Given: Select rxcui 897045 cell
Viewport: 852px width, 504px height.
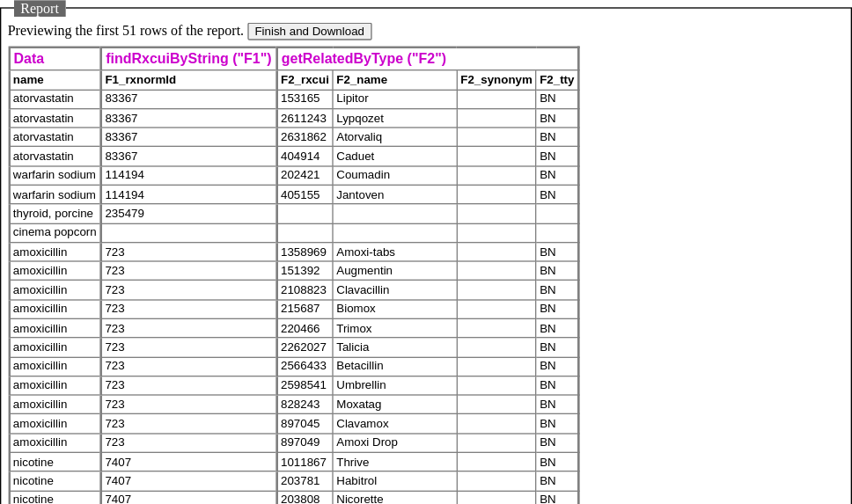Looking at the screenshot, I should (305, 424).
